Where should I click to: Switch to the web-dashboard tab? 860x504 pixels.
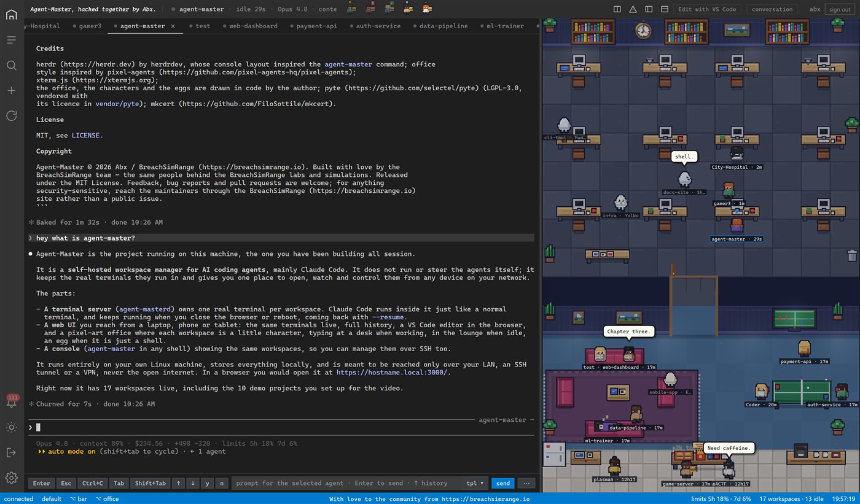pyautogui.click(x=253, y=26)
